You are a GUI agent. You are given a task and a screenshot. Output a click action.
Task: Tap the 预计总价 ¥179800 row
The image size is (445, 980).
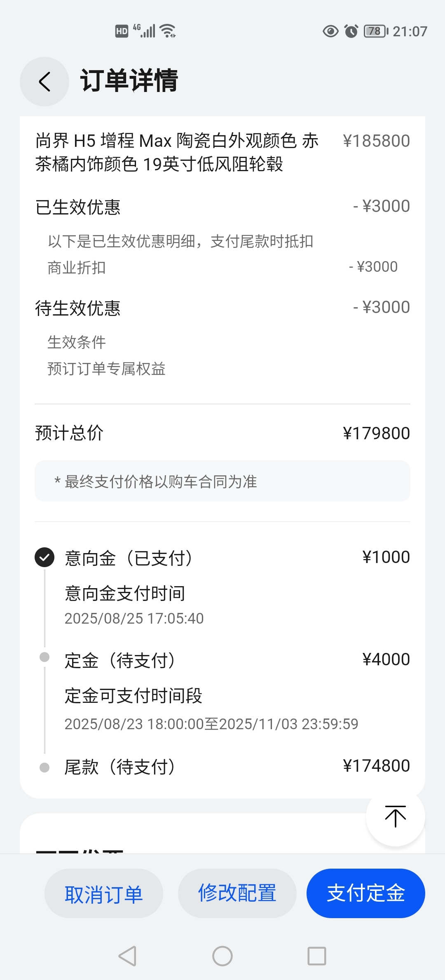222,433
